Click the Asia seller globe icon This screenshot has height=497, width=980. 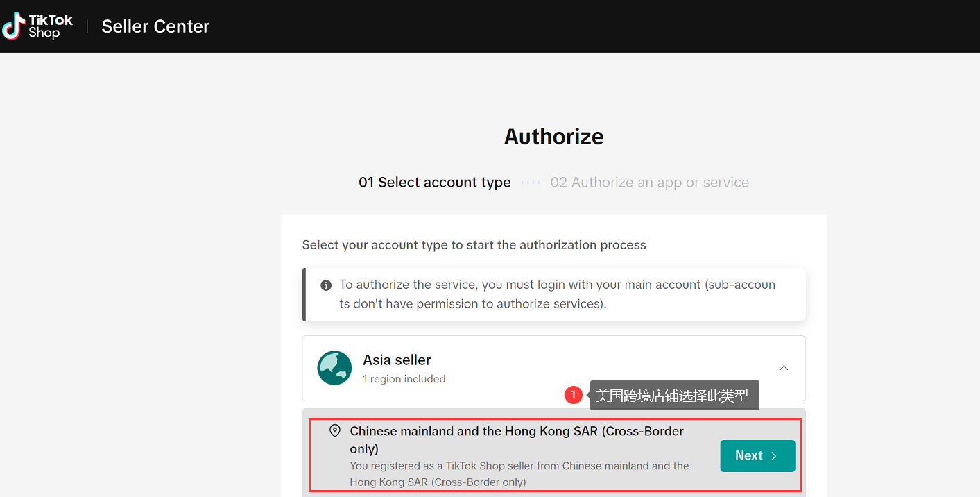click(334, 368)
